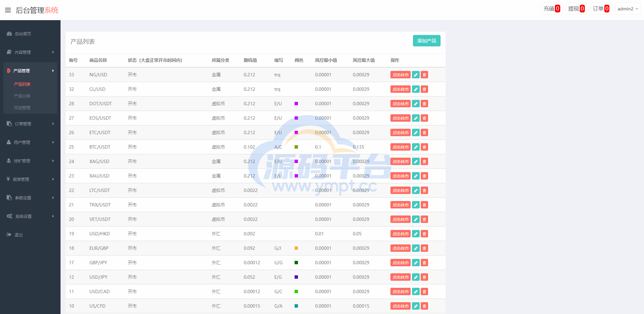Click edit pencil icon for NG/USD row
Image resolution: width=644 pixels, height=314 pixels.
(x=416, y=75)
